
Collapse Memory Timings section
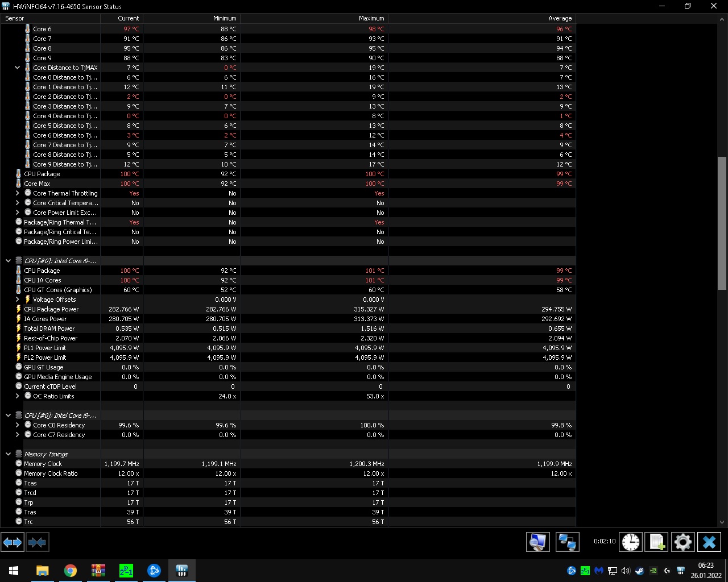(8, 454)
